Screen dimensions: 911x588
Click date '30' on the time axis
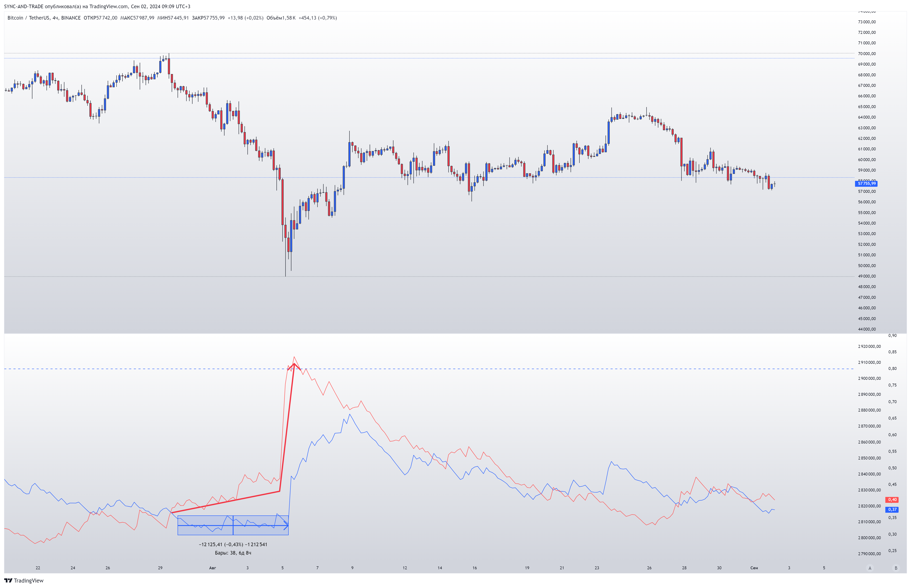click(719, 568)
